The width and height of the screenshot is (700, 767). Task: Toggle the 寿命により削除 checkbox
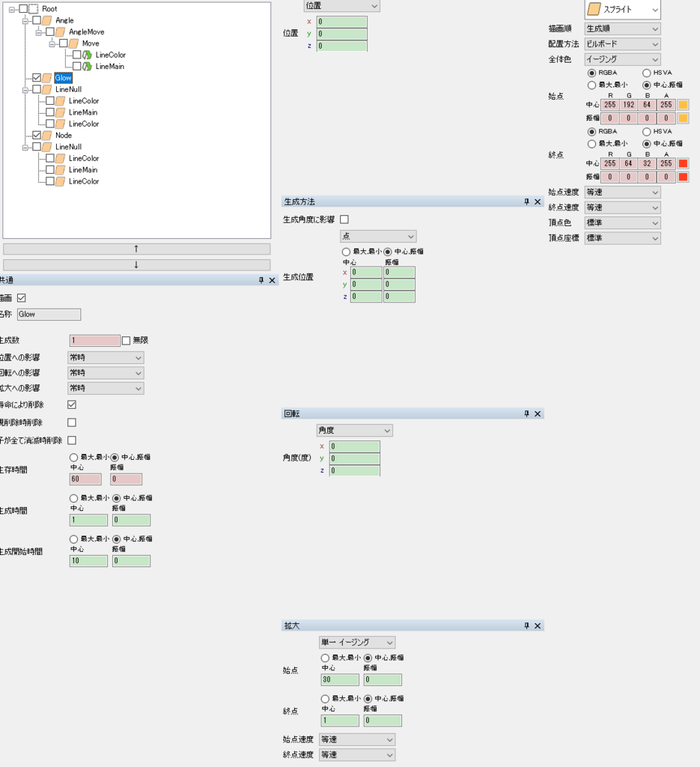tap(72, 404)
